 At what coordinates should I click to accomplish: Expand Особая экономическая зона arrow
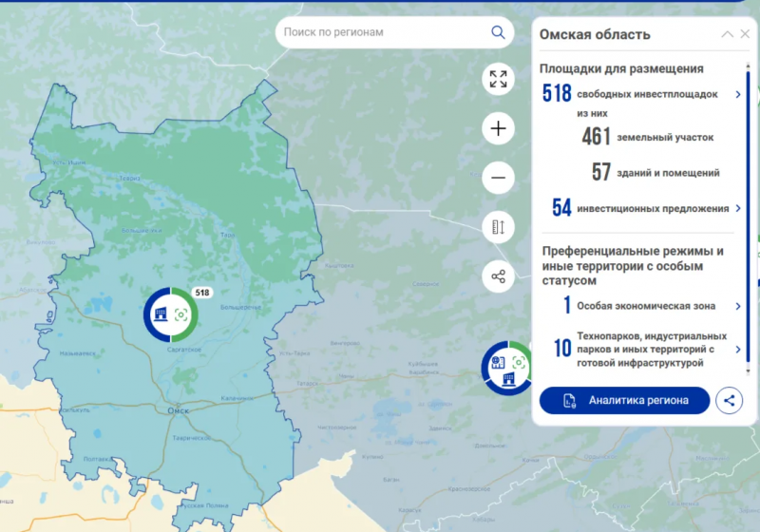(738, 306)
